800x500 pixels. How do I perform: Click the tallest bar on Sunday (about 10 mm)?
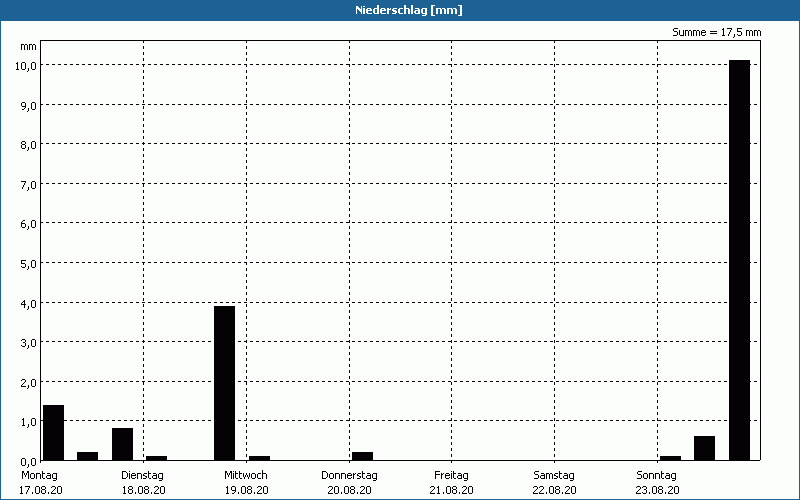coord(739,260)
